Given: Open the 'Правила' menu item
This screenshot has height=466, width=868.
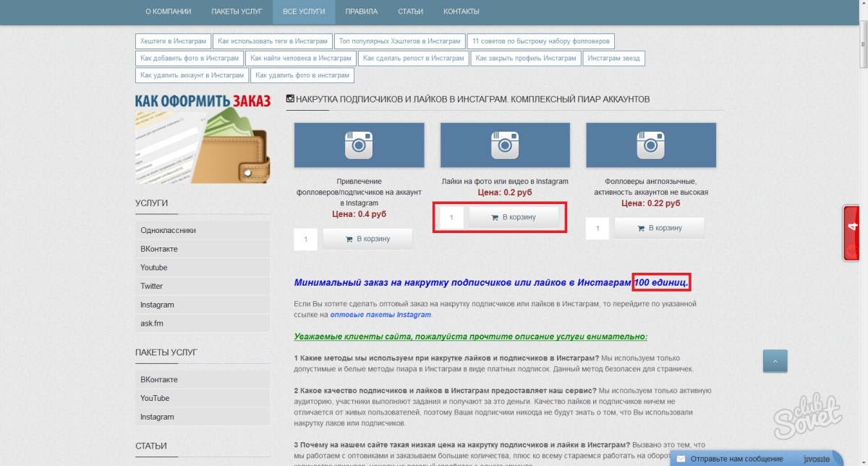Looking at the screenshot, I should click(x=361, y=12).
